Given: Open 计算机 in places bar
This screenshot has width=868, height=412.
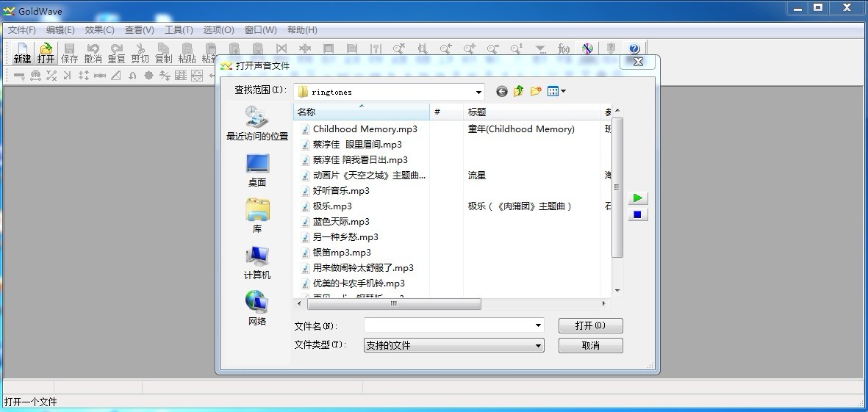Looking at the screenshot, I should click(257, 263).
